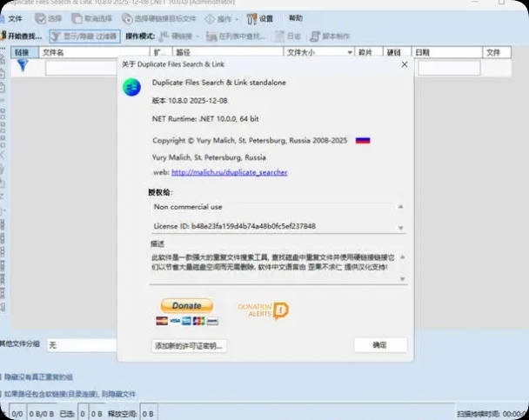Click the blue funnel filter icon
Viewport: 529px width, 420px height.
pyautogui.click(x=23, y=65)
